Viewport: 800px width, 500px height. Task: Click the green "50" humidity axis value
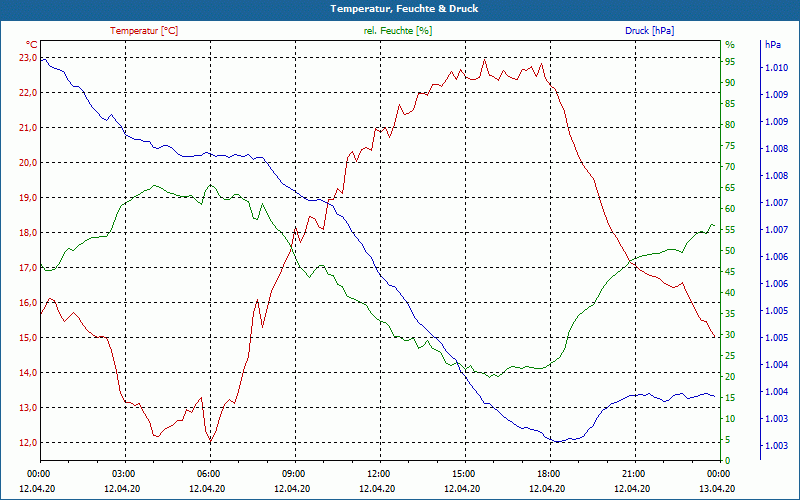pyautogui.click(x=730, y=251)
